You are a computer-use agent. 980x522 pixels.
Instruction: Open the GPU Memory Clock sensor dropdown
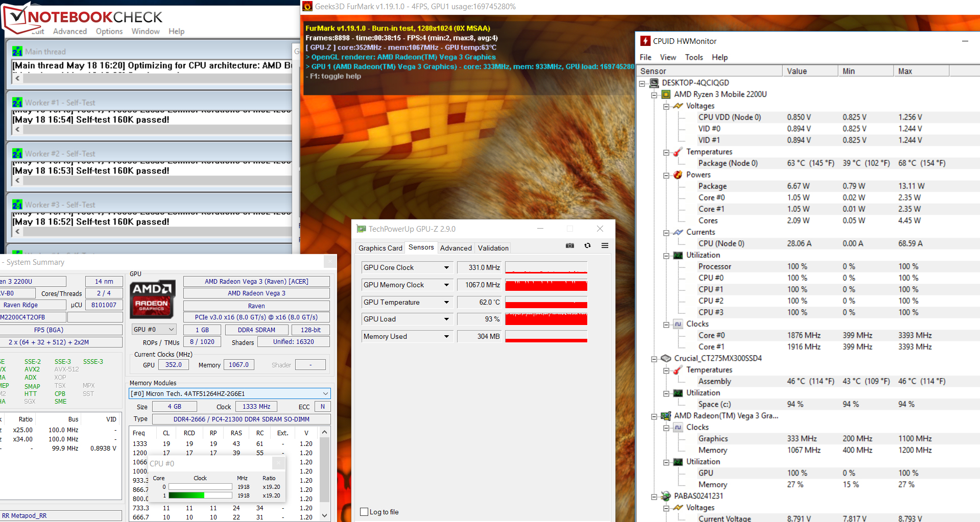[x=446, y=285]
